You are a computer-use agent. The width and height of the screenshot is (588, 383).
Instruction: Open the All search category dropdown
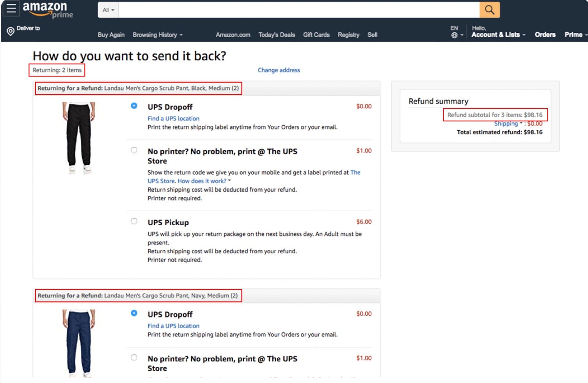(x=108, y=10)
